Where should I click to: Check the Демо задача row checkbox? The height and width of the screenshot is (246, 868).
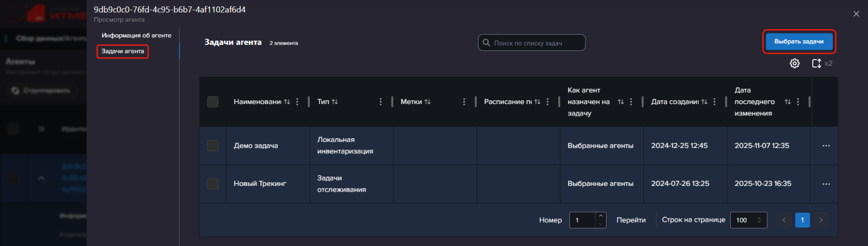213,146
